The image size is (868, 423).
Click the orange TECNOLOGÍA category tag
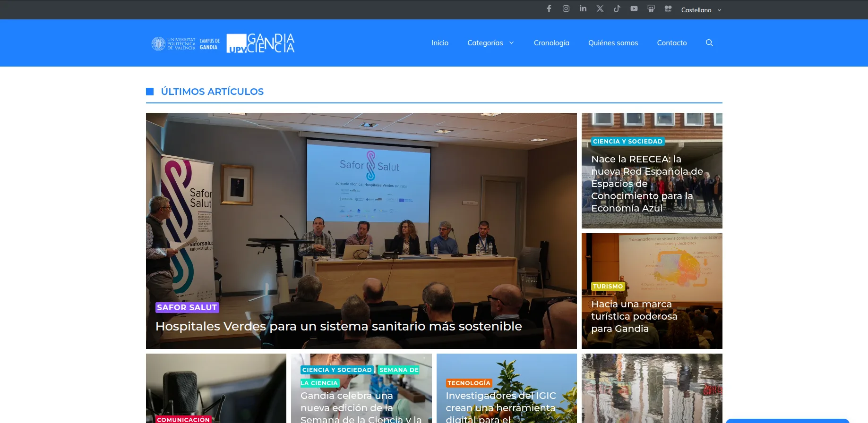(469, 383)
